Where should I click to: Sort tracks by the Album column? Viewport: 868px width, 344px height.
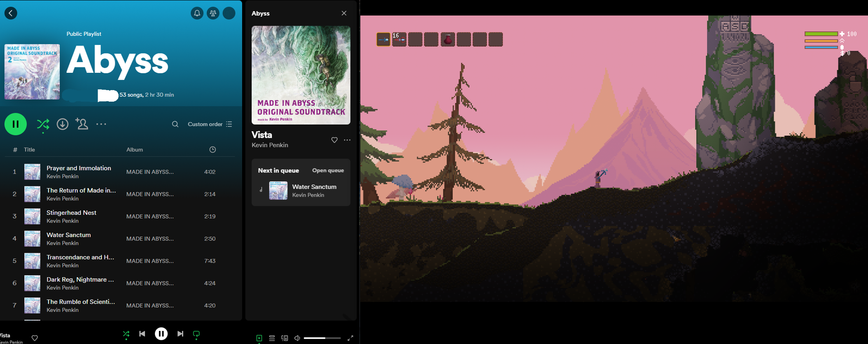pos(135,149)
